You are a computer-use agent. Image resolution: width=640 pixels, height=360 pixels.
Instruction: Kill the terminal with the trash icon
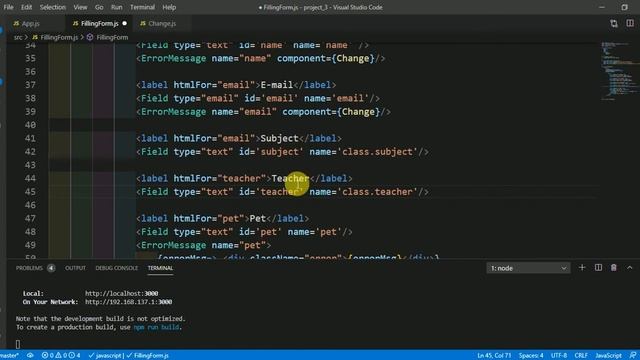[614, 268]
